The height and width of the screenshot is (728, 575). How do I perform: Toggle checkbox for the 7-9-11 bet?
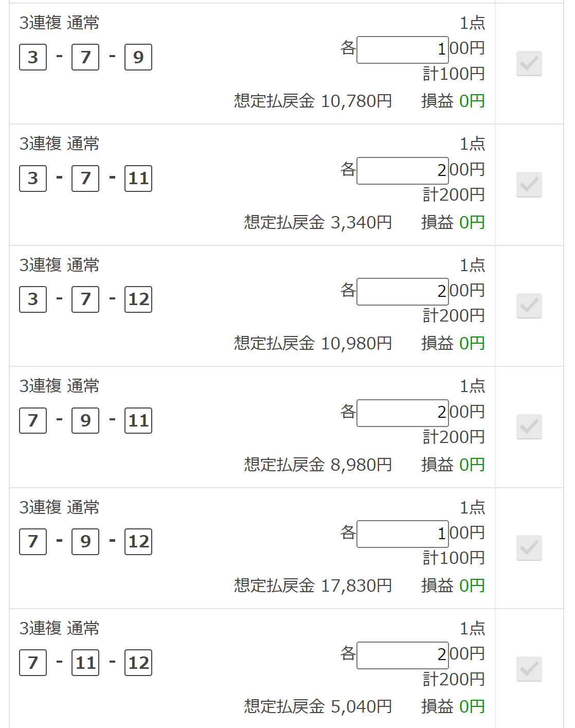click(x=529, y=427)
